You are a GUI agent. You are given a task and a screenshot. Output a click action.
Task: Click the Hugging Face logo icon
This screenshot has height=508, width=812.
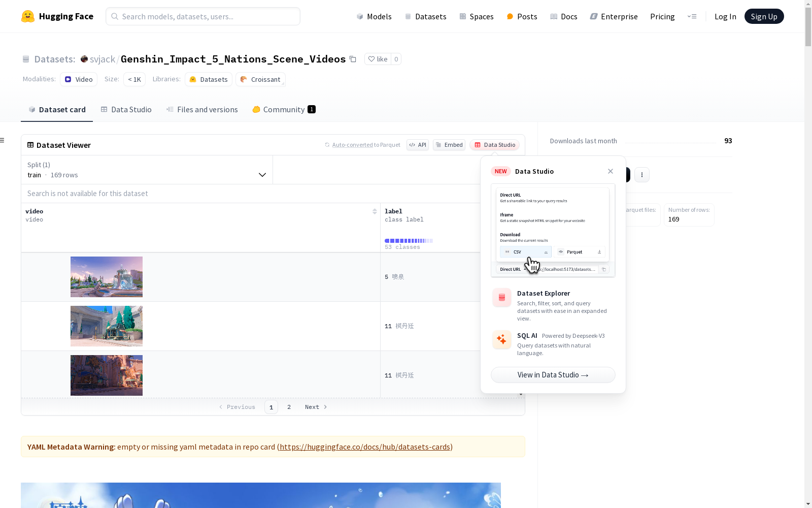(28, 16)
